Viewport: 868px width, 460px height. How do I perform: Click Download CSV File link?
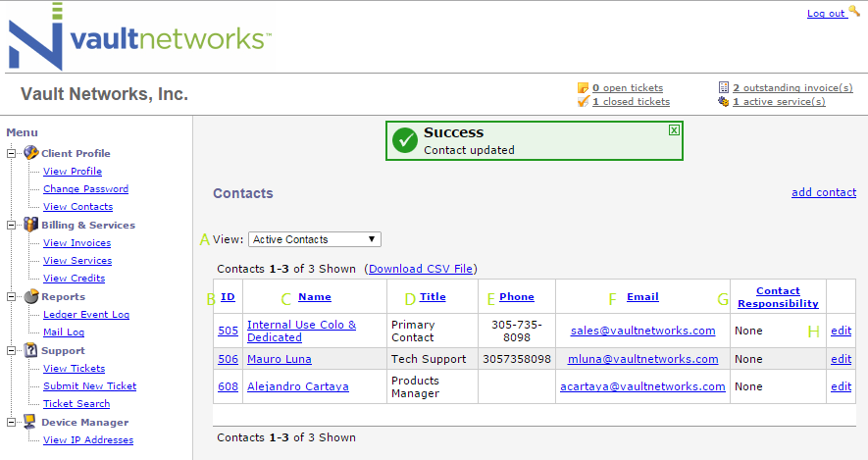pyautogui.click(x=421, y=269)
